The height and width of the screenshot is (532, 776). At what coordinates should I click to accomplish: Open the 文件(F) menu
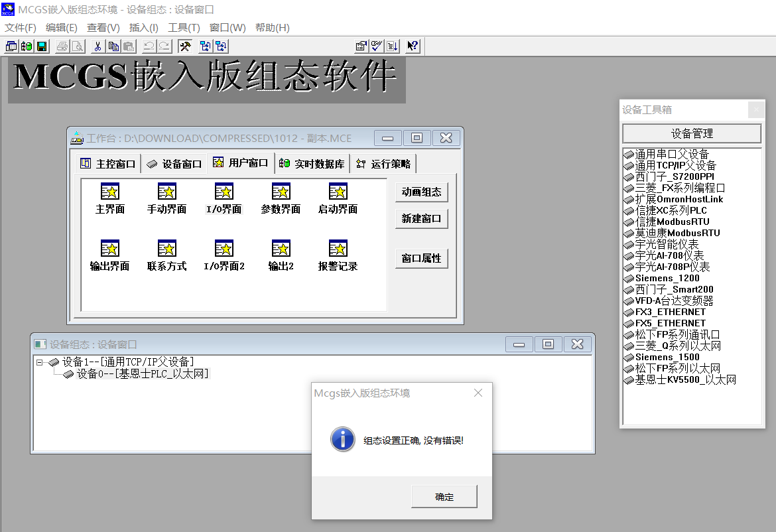pyautogui.click(x=21, y=28)
